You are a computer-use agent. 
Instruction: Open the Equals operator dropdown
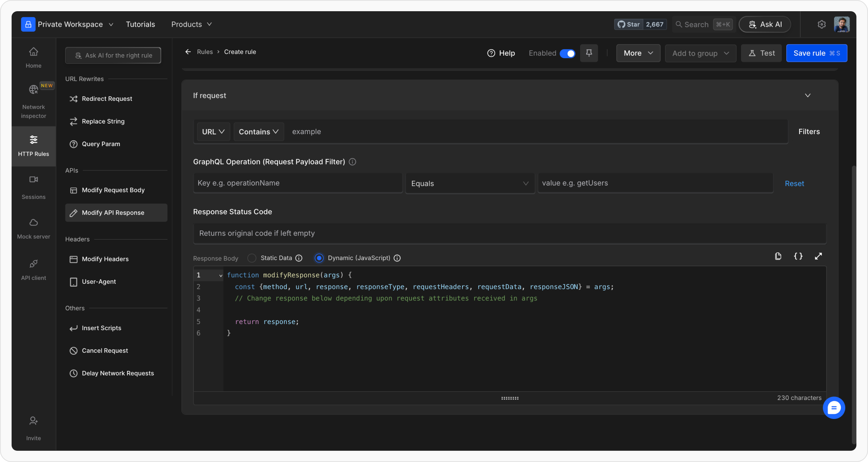469,184
